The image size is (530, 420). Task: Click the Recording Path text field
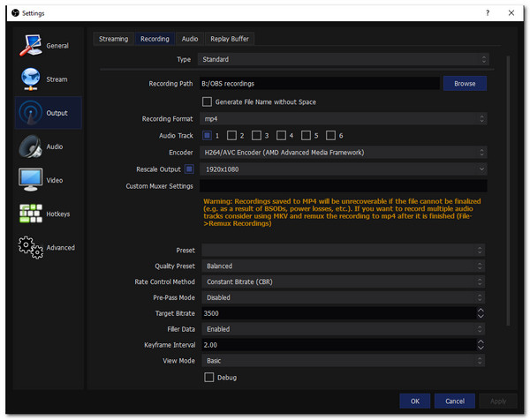pos(320,84)
